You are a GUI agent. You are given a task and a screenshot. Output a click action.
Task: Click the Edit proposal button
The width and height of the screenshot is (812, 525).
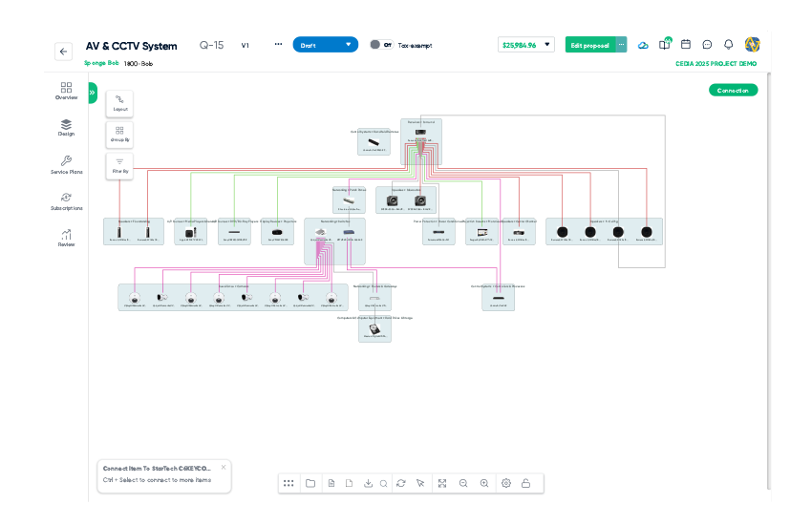589,45
